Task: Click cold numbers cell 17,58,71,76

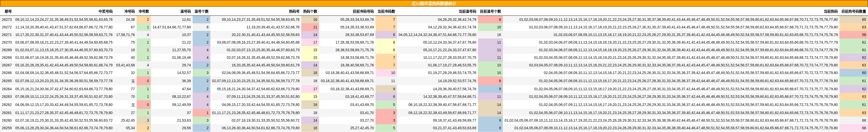Action: [125, 35]
